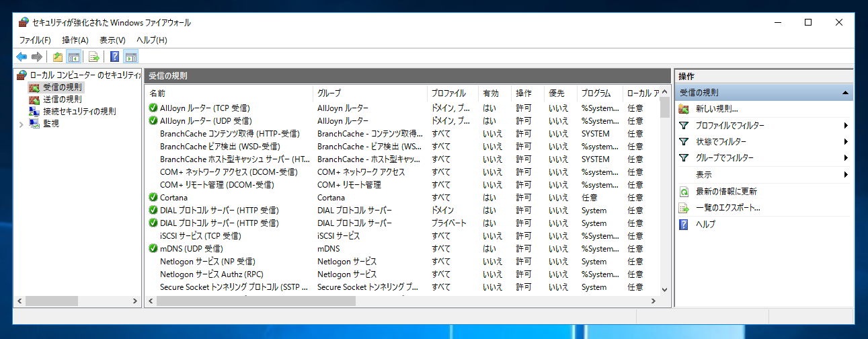Viewport: 868px width, 339px height.
Task: Select COM+ リモート管理 (DCOM-受信) rule
Action: click(x=216, y=185)
